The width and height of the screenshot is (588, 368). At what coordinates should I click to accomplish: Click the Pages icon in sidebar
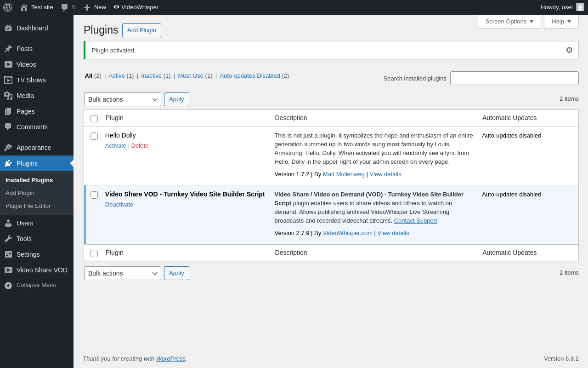(8, 111)
